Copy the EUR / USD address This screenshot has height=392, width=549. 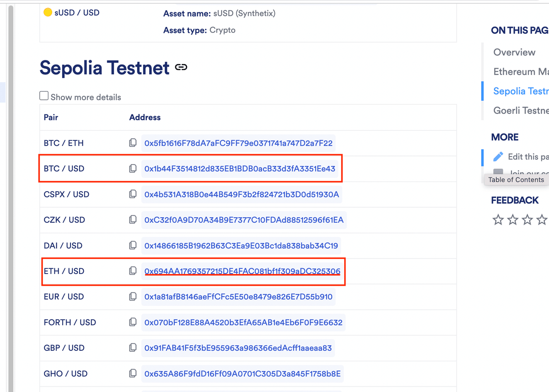[133, 296]
